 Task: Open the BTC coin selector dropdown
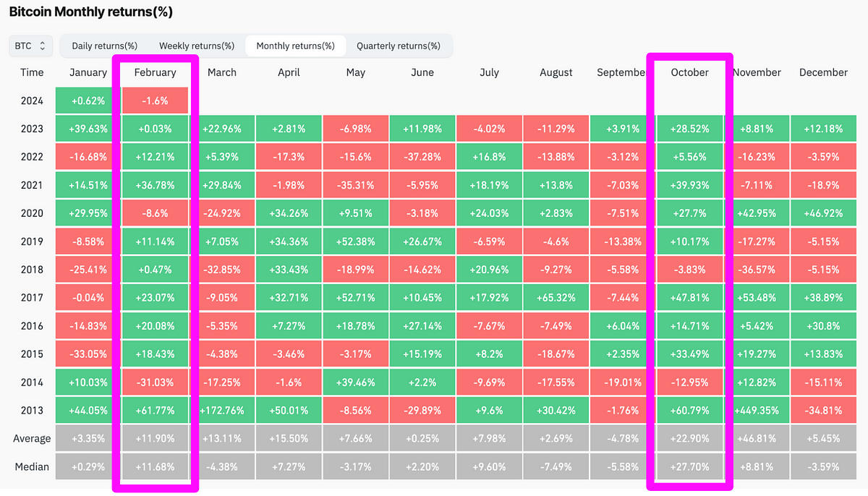31,46
